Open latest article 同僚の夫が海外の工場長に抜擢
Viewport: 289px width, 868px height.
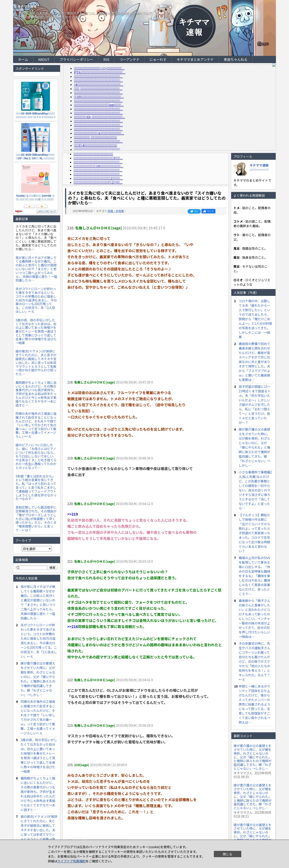click(x=36, y=425)
